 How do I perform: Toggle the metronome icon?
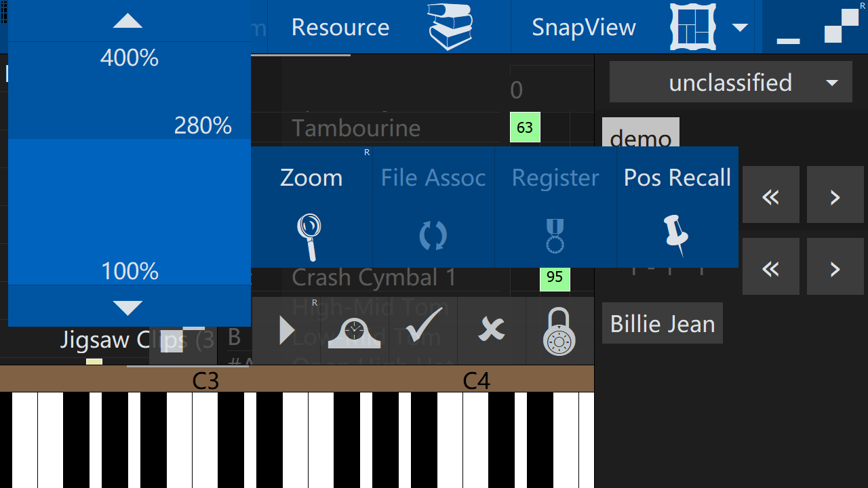[x=354, y=332]
